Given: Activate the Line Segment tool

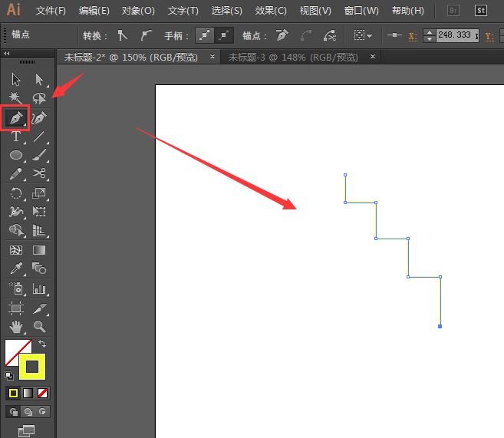Looking at the screenshot, I should coord(39,137).
